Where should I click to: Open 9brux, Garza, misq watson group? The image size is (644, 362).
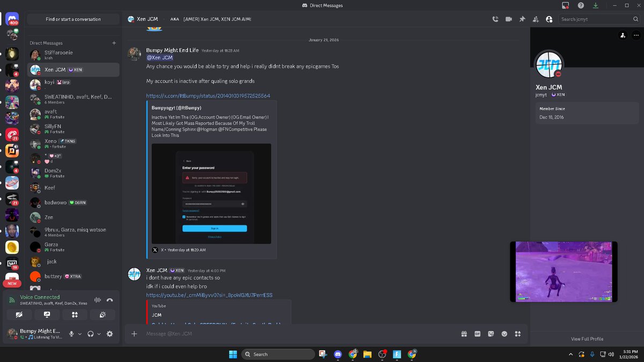[x=73, y=232]
